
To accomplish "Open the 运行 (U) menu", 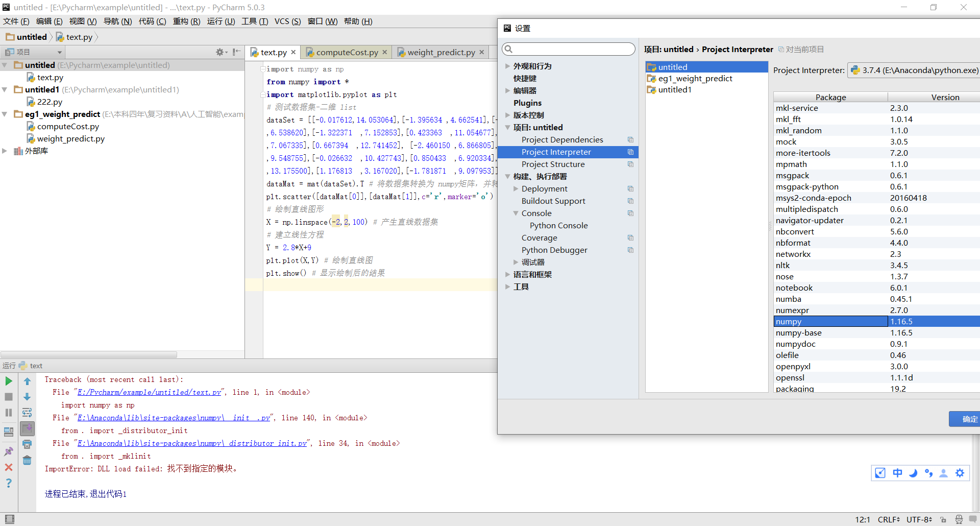I will pyautogui.click(x=221, y=21).
